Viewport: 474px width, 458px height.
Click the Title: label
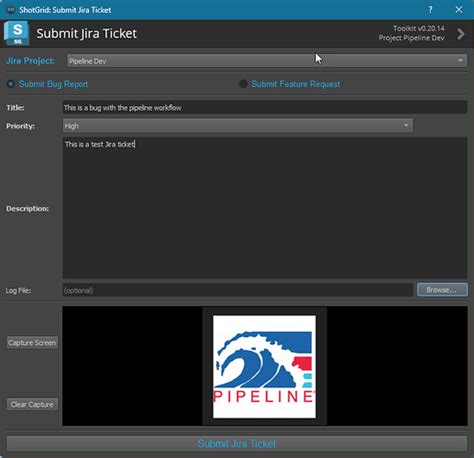tap(15, 108)
